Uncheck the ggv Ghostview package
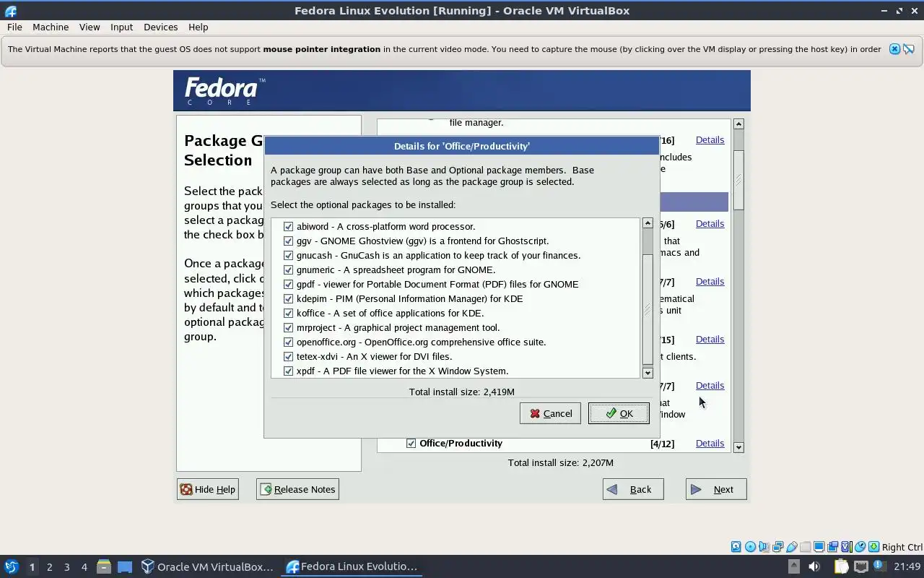The image size is (924, 578). [288, 241]
